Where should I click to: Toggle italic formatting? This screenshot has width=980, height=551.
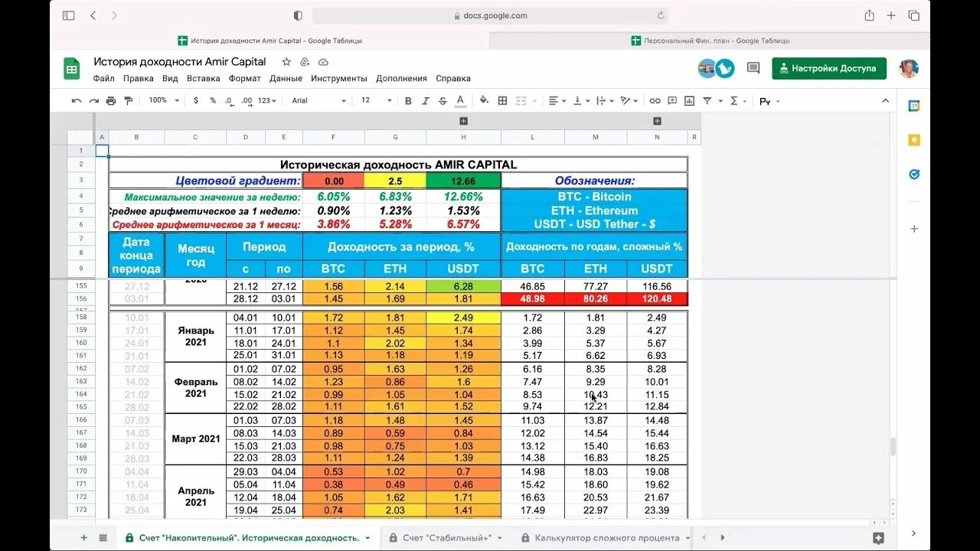[426, 100]
